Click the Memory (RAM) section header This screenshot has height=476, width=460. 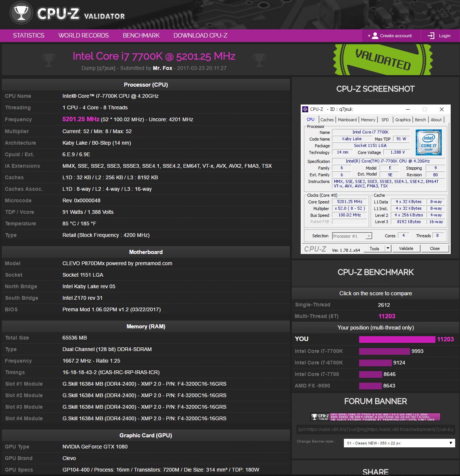click(x=146, y=326)
